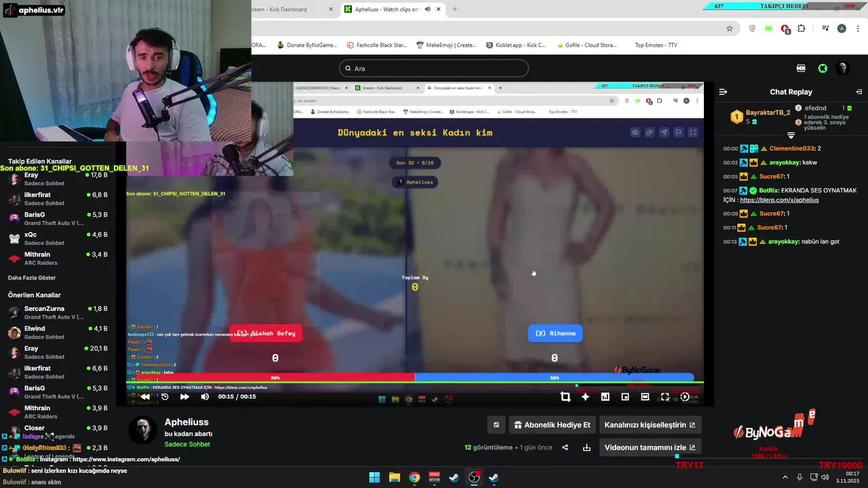
Task: Mute the clip using the volume icon
Action: point(205,396)
